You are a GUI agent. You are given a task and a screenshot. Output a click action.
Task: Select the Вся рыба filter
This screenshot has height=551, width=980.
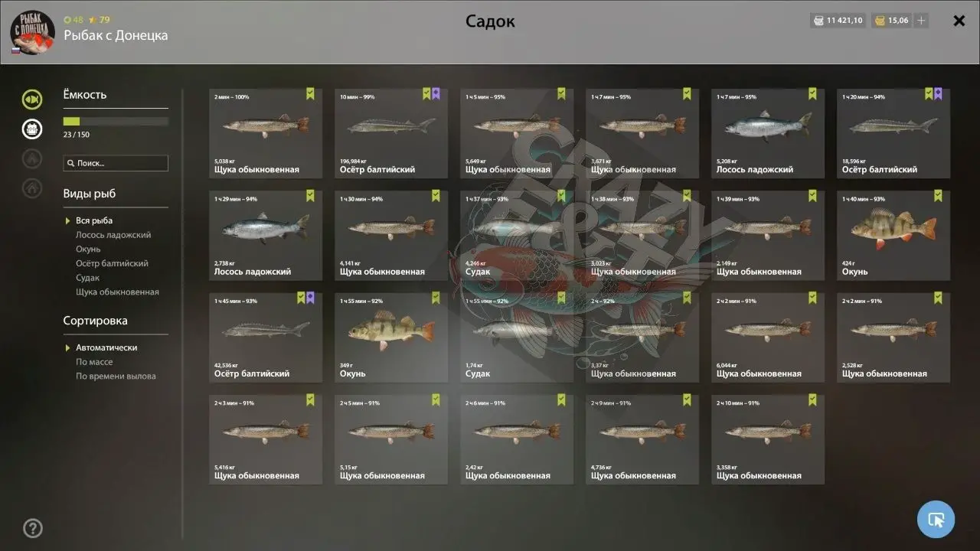point(94,220)
